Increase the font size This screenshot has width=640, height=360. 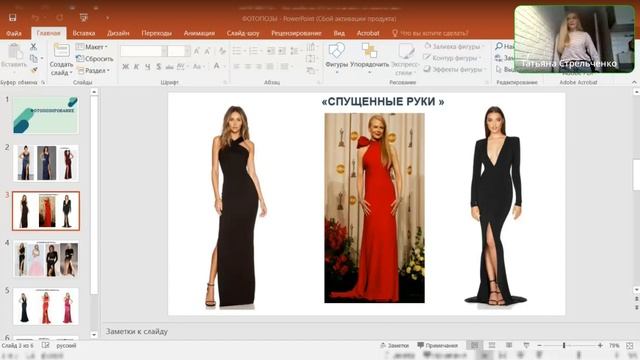pos(197,51)
